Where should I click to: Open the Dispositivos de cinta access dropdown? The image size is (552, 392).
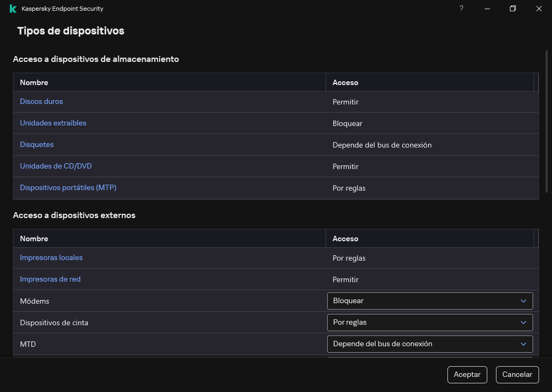pos(429,322)
